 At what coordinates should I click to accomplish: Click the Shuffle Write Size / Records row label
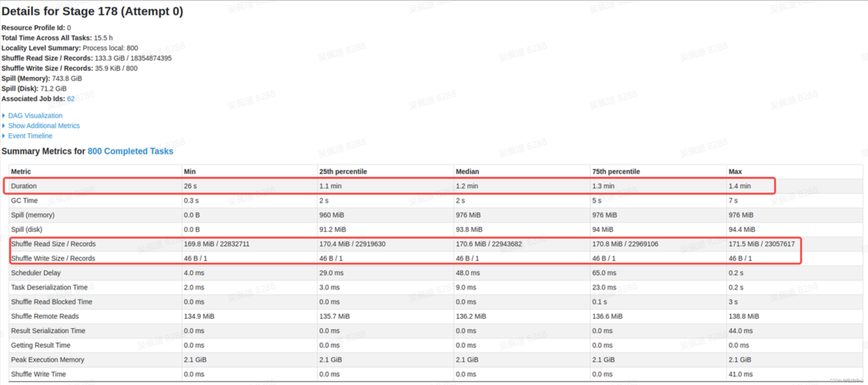point(53,258)
